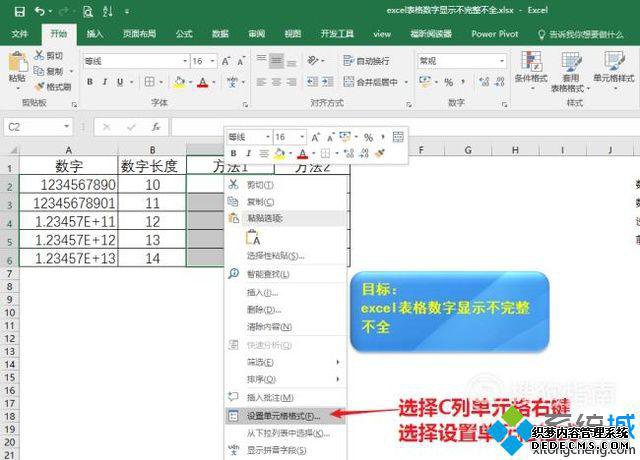Image resolution: width=640 pixels, height=460 pixels.
Task: Click the Format Painter brush in ribbon
Action: (x=40, y=87)
